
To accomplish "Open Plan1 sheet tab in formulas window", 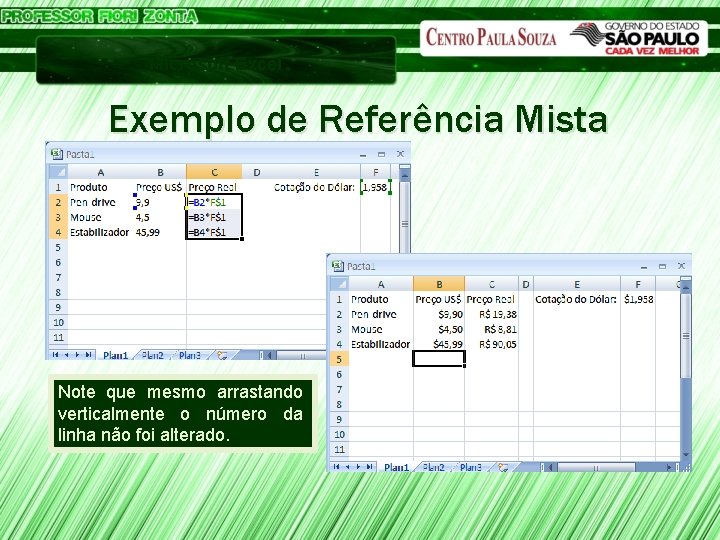I will click(x=115, y=355).
